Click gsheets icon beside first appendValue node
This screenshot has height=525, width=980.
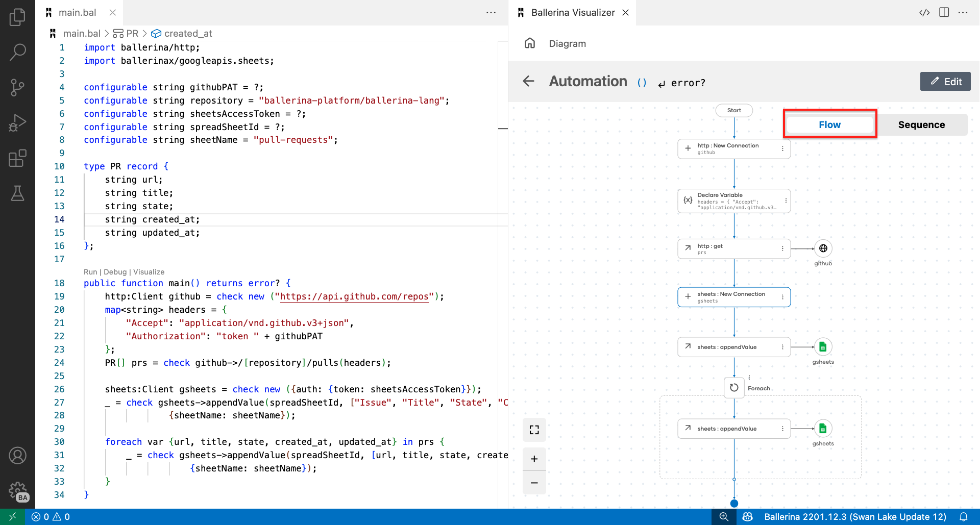[x=823, y=347]
